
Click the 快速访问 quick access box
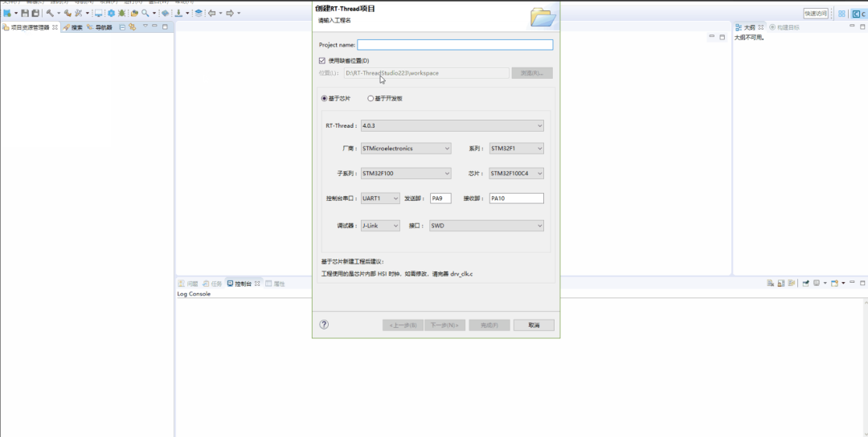(815, 14)
